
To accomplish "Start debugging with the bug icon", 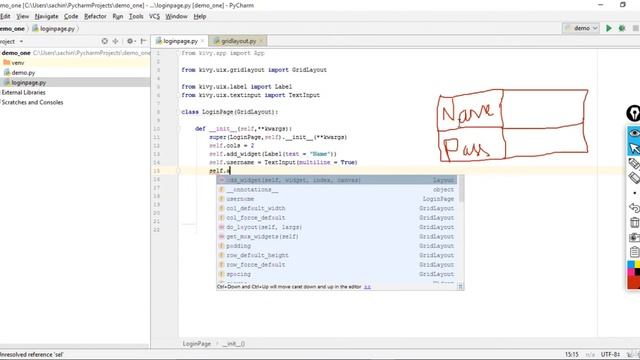I will tap(622, 28).
